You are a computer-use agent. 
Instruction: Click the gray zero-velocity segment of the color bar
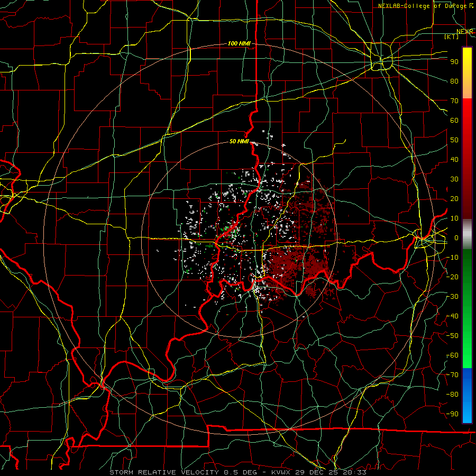pos(467,234)
